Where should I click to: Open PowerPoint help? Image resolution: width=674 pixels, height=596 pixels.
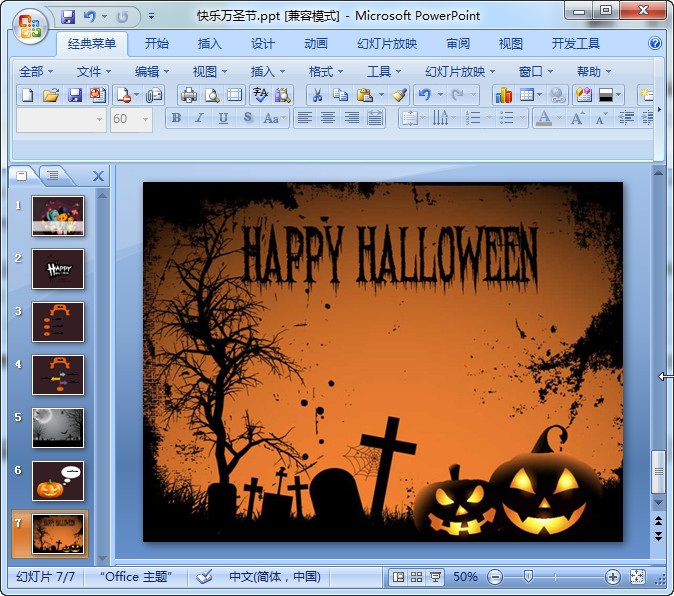click(x=655, y=43)
